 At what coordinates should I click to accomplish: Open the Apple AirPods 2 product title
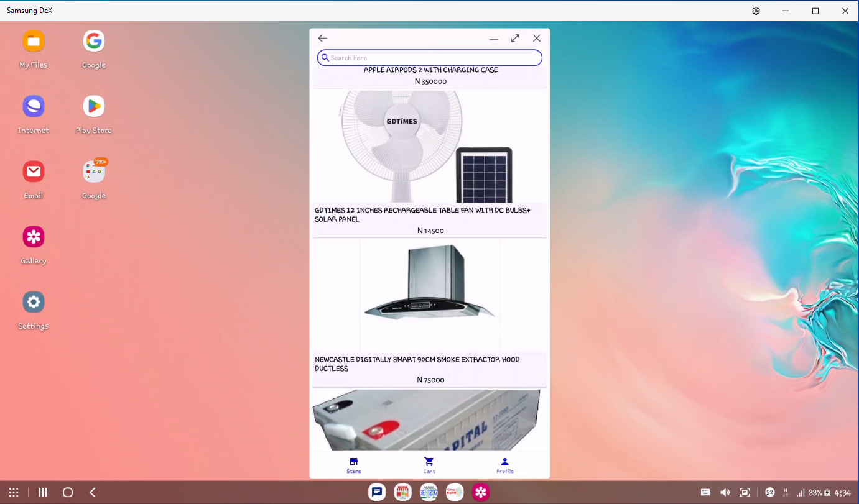[430, 70]
